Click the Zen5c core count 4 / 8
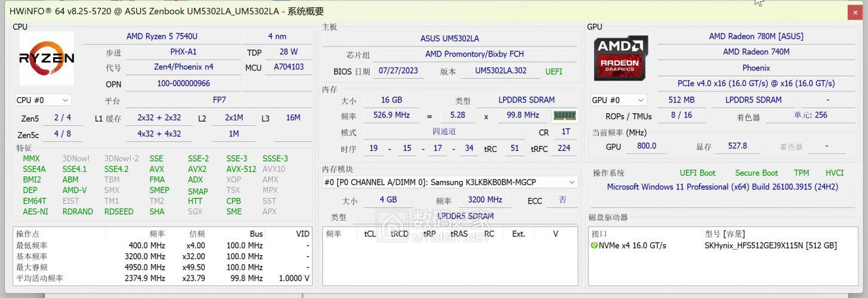 [63, 134]
